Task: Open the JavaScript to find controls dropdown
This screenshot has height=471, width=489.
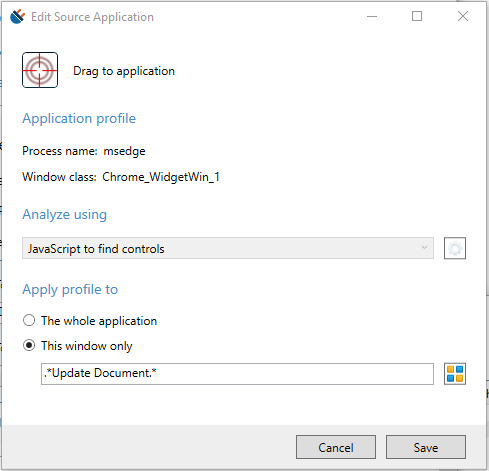Action: coord(228,248)
